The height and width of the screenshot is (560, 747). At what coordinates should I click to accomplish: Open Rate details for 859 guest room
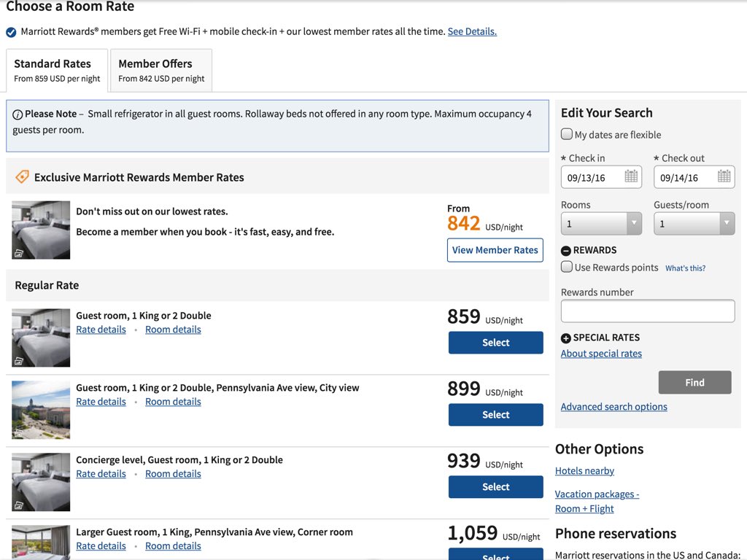point(101,330)
